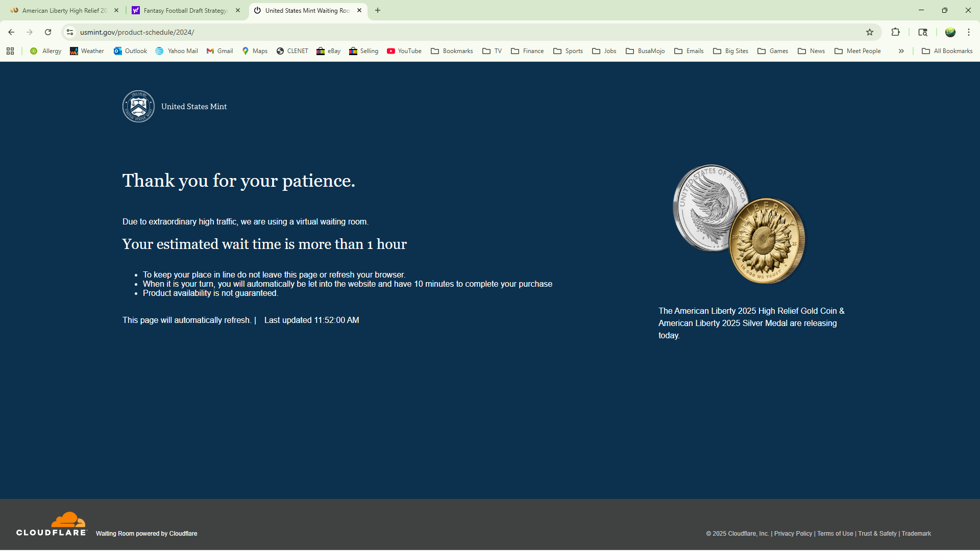Screen dimensions: 980x551
Task: Open the Allergy bookmark
Action: [45, 51]
